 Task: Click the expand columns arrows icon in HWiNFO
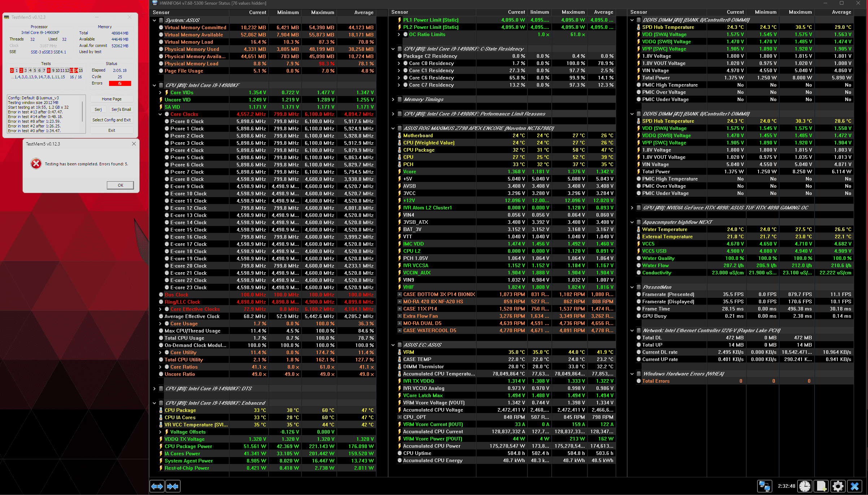157,486
